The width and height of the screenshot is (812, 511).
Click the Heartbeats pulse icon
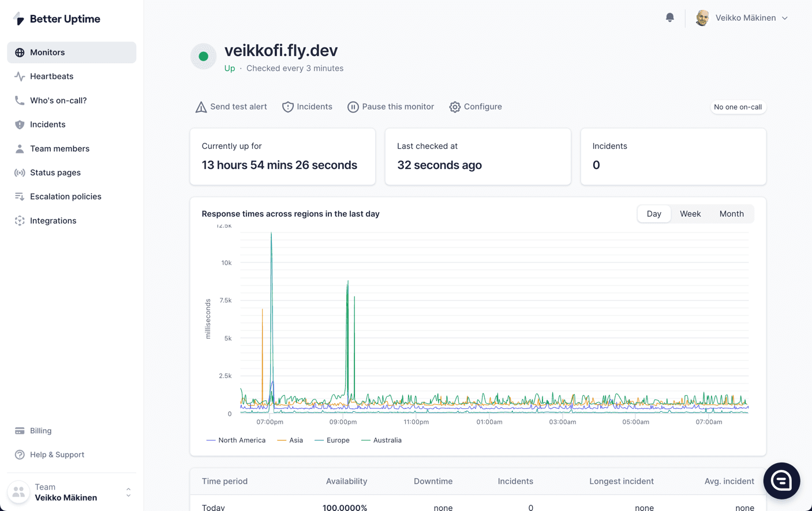click(x=20, y=76)
